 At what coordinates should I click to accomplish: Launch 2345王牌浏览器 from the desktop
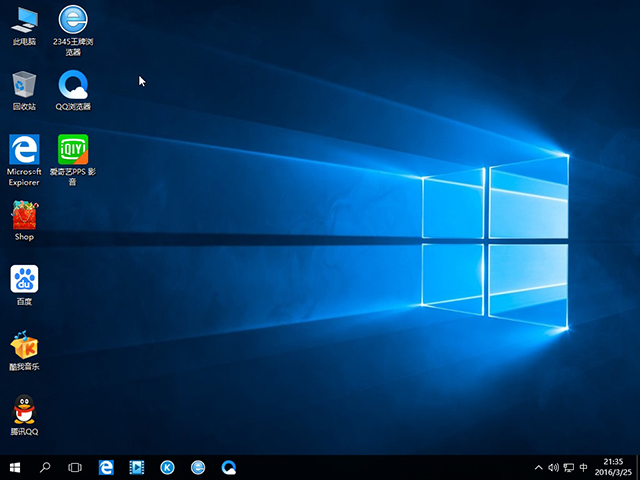click(x=73, y=20)
